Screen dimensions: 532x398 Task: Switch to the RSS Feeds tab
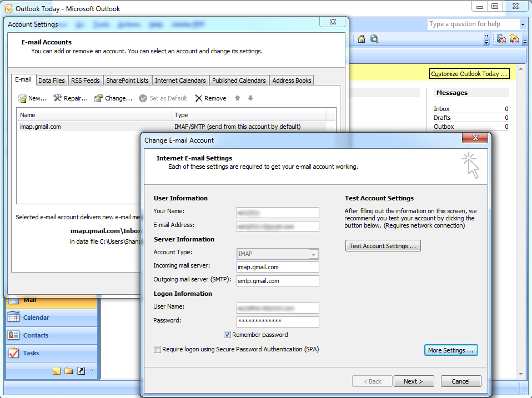[x=85, y=80]
